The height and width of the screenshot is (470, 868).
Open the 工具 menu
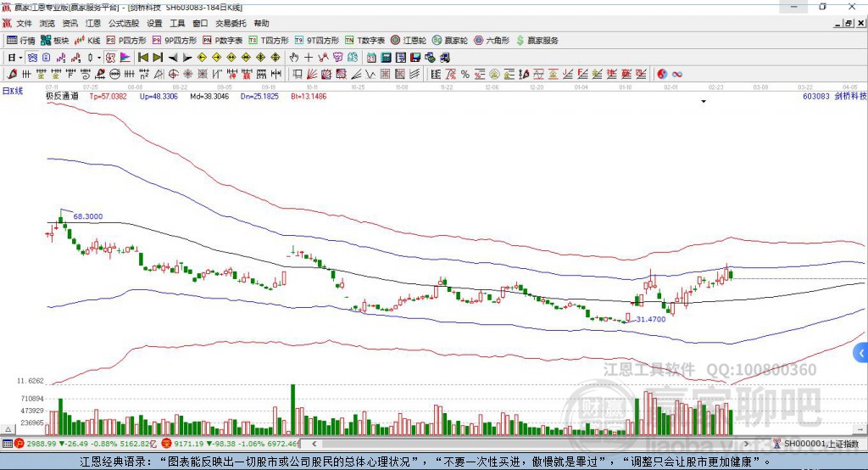pyautogui.click(x=177, y=23)
